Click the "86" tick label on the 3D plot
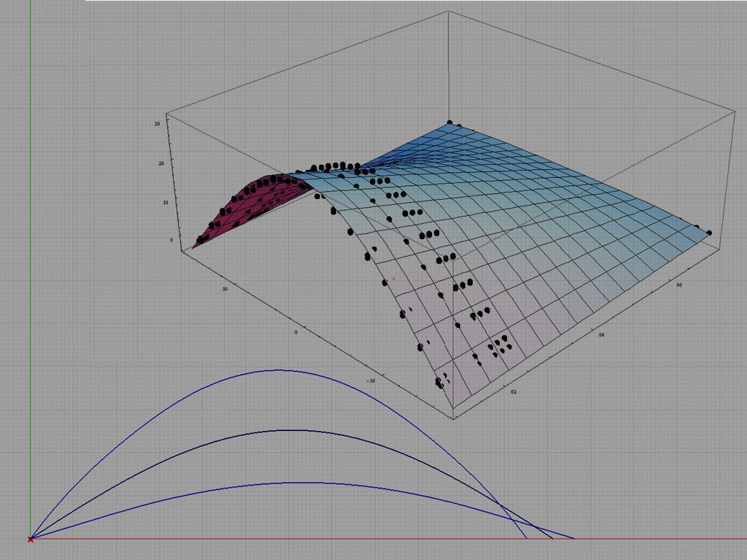Image resolution: width=747 pixels, height=560 pixels. tap(680, 285)
